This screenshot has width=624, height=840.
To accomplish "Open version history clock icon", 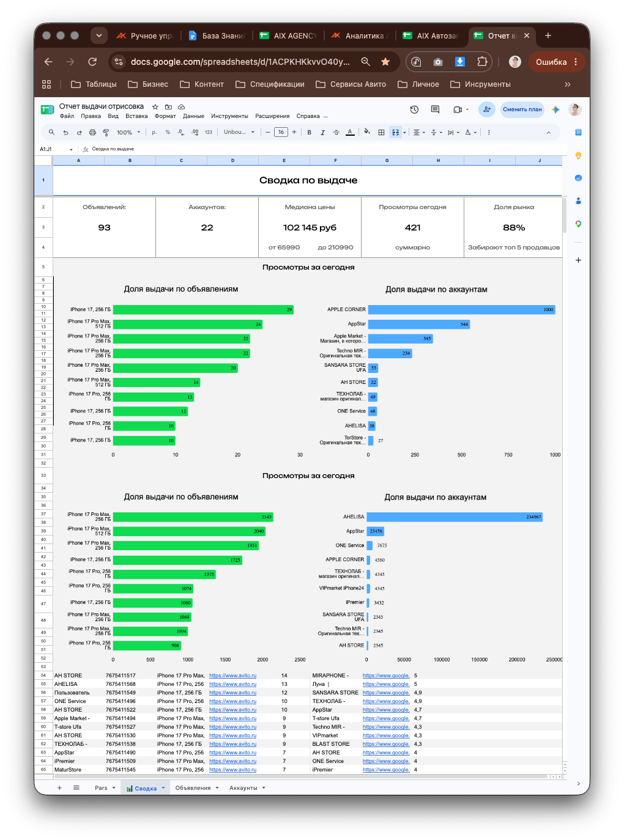I will click(x=414, y=109).
